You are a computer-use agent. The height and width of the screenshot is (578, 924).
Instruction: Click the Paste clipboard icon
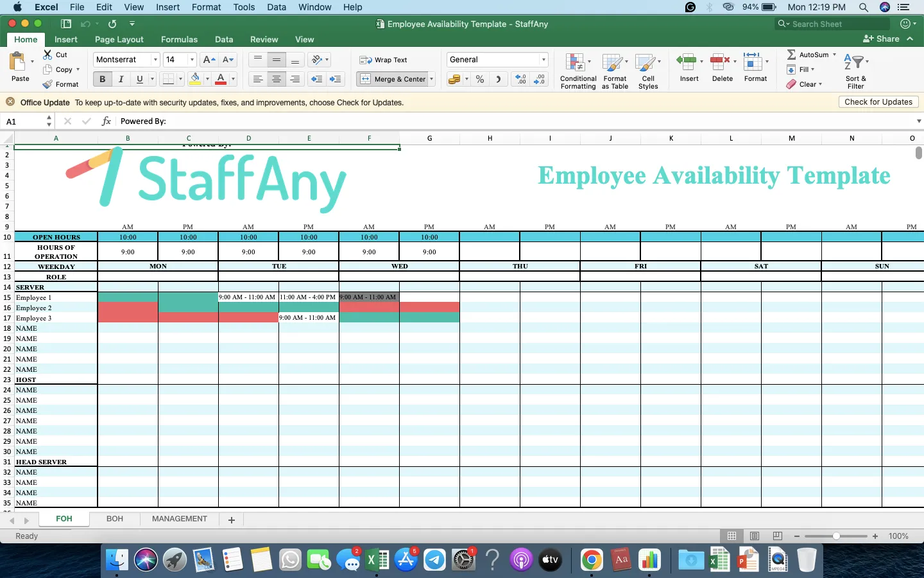tap(17, 62)
